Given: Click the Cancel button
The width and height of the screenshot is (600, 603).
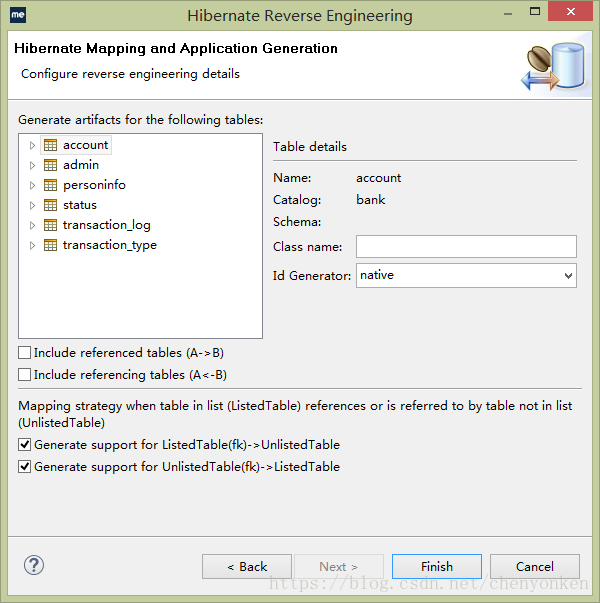Looking at the screenshot, I should coord(535,566).
